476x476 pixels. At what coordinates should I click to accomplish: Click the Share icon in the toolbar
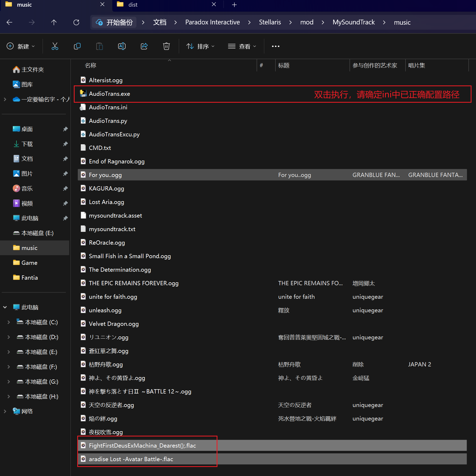tap(144, 46)
